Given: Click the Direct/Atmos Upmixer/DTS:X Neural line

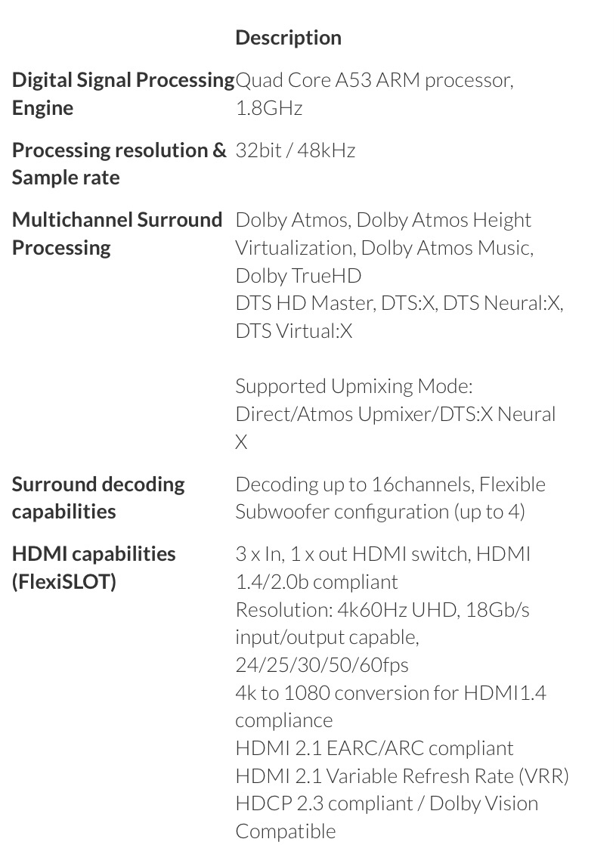Looking at the screenshot, I should click(x=395, y=414).
